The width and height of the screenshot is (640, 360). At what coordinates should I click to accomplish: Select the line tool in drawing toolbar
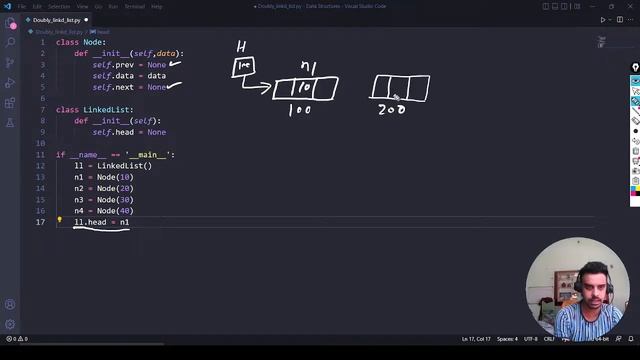coord(635,111)
